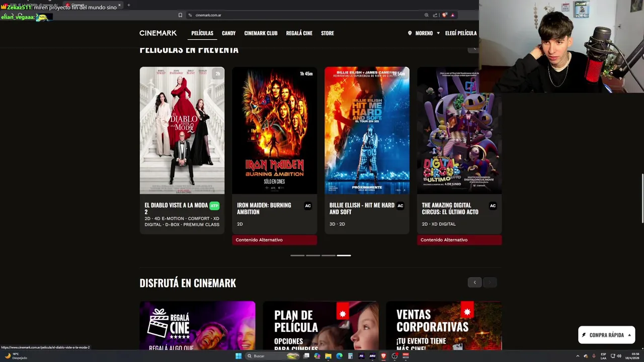
Task: Click the Billie Eilish - Hit Me Hard and Soft title
Action: tap(362, 209)
